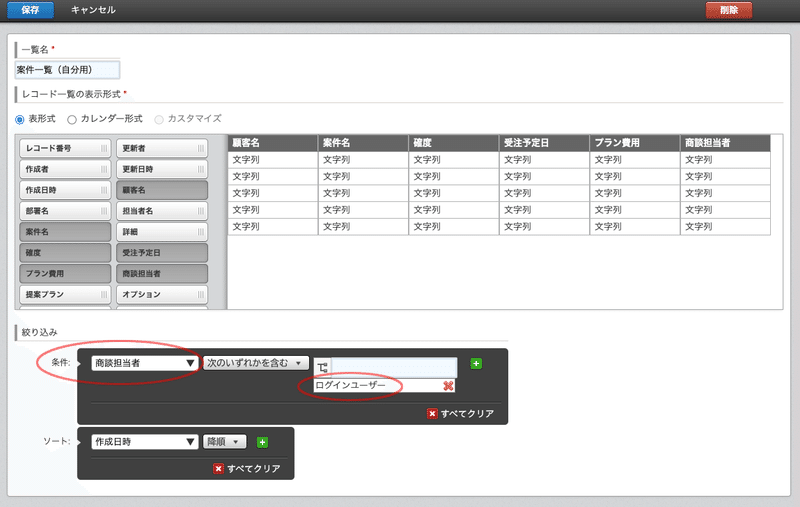The width and height of the screenshot is (800, 507).
Task: Click the blue 保存 save button
Action: point(30,10)
